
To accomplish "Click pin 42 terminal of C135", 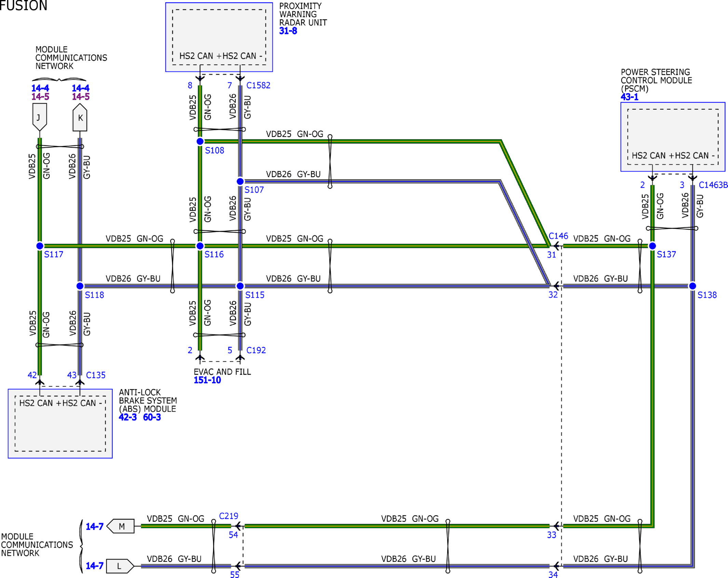I will coord(40,382).
